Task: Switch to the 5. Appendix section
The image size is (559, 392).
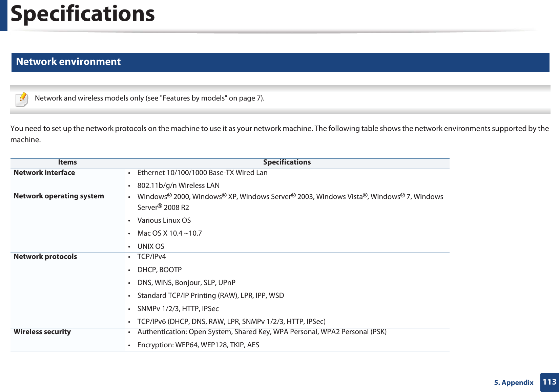Action: click(x=513, y=383)
